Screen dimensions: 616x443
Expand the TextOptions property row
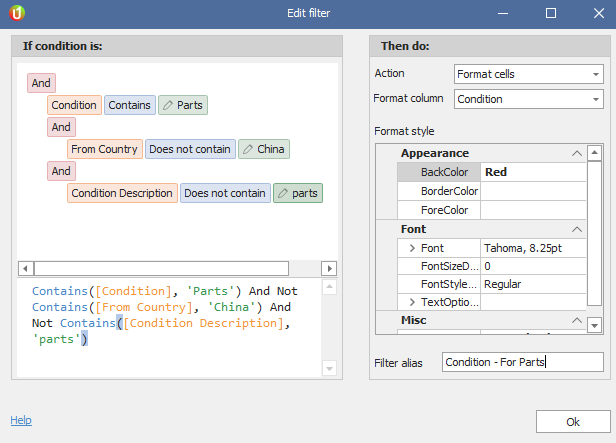click(412, 302)
